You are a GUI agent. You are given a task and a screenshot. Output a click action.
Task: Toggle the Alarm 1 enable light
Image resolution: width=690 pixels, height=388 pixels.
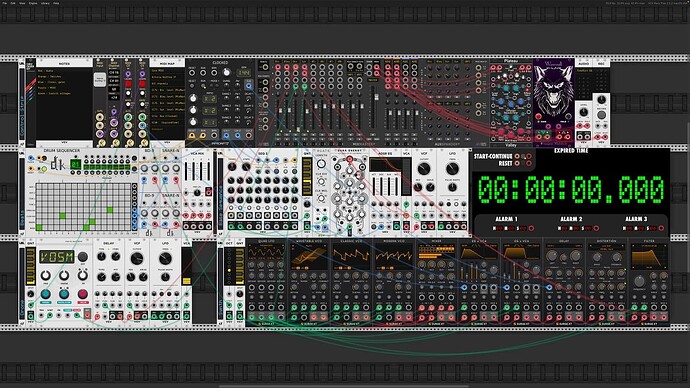(532, 228)
